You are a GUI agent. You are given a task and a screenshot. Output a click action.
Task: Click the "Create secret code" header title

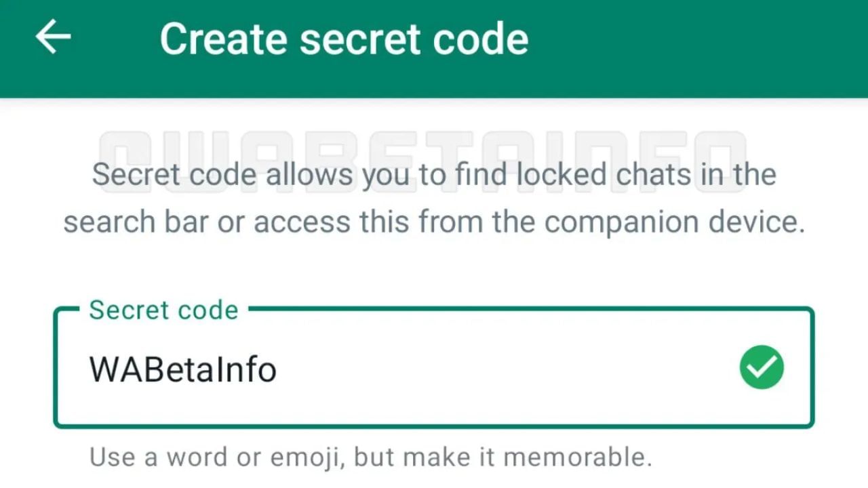click(x=344, y=39)
